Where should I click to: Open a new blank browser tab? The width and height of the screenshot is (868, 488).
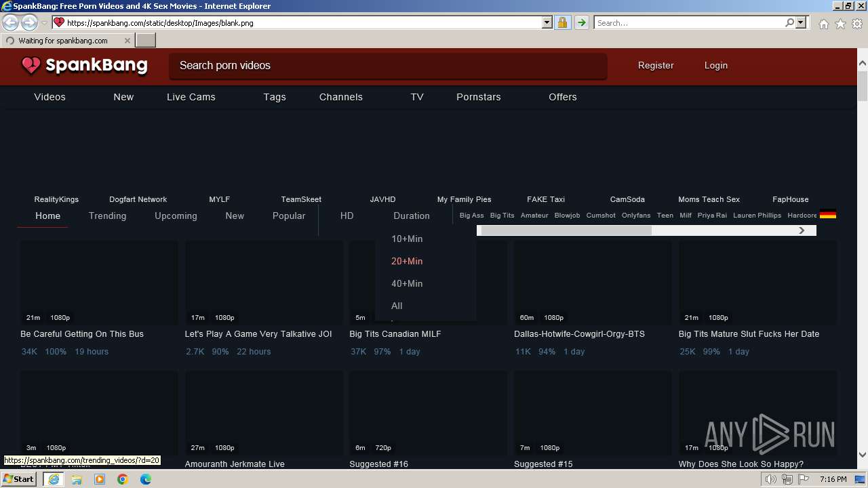click(x=146, y=41)
